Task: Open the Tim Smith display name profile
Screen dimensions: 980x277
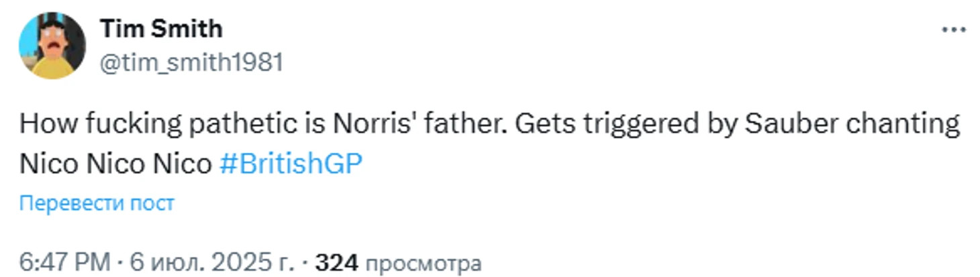Action: pos(161,29)
